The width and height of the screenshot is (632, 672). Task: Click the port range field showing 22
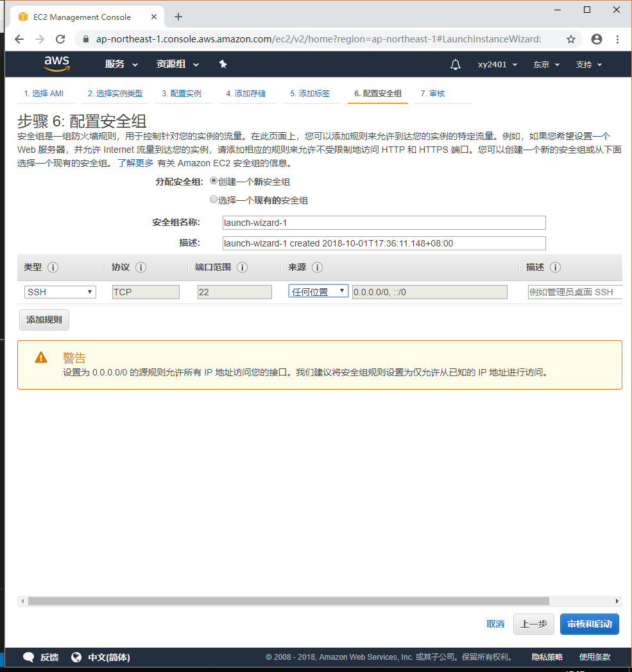click(235, 292)
